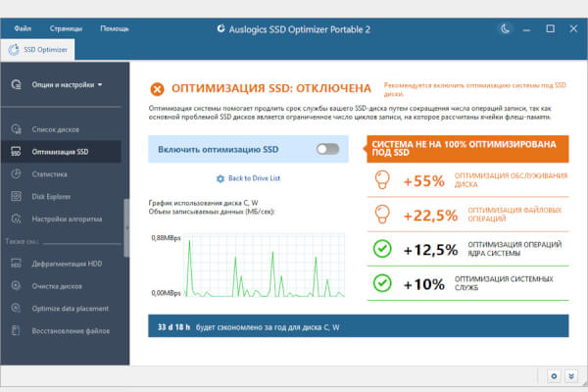Viewport: 588px width, 392px height.
Task: Click the Статистика sidebar icon
Action: (x=16, y=173)
